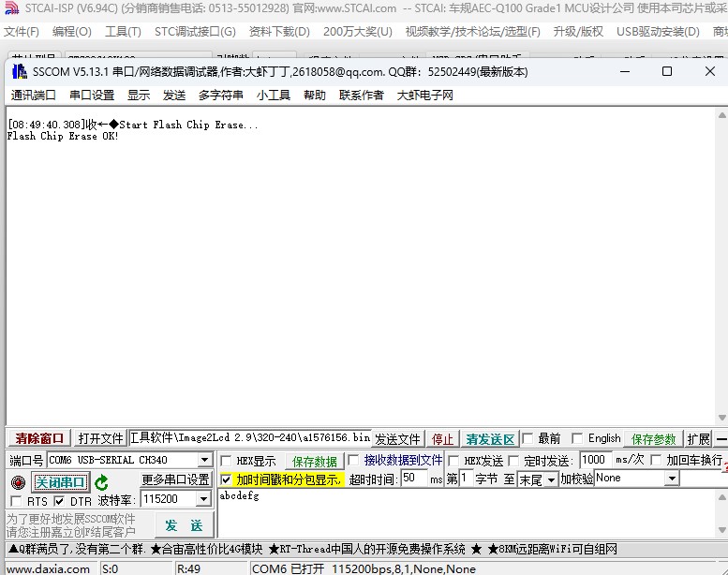Open the 联系作者 menu

[x=362, y=96]
